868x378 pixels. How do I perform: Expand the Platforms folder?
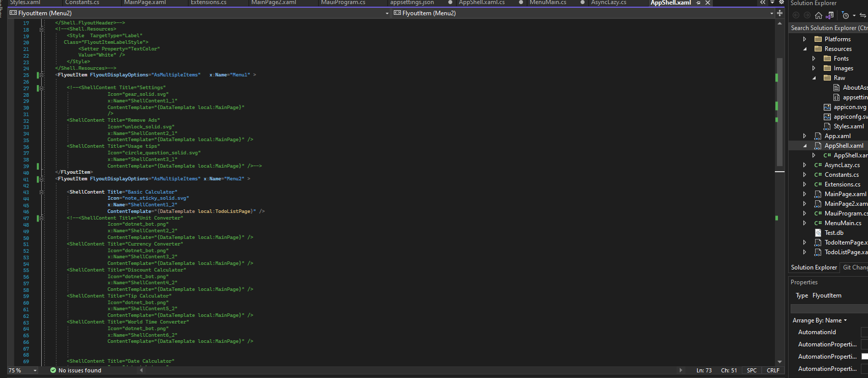[x=804, y=39]
